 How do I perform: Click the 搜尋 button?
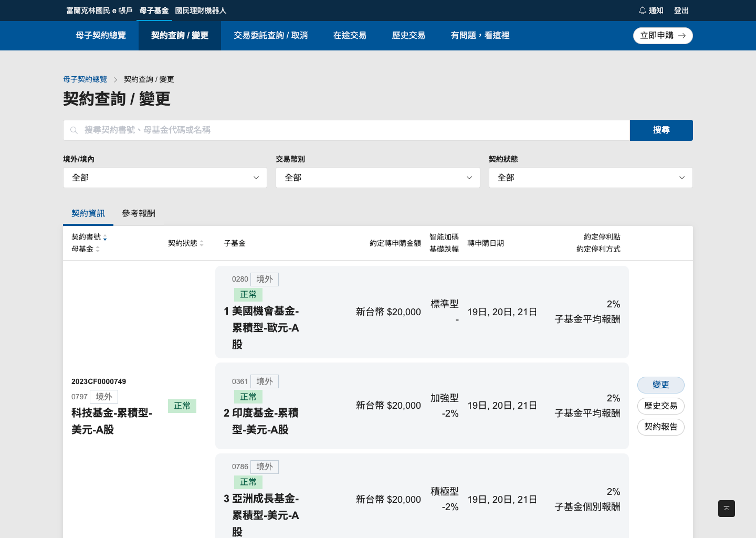(661, 130)
